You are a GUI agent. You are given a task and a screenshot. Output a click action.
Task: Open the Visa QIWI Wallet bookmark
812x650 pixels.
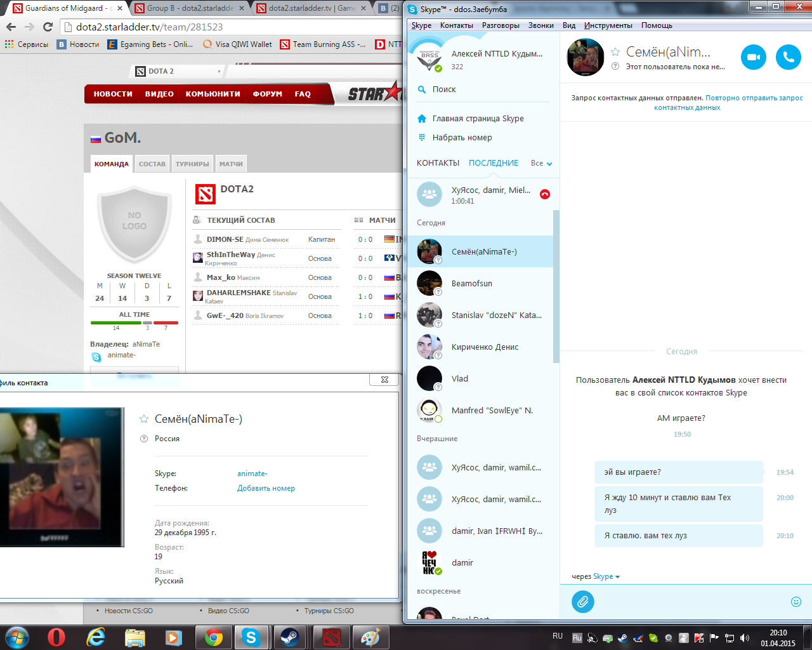pyautogui.click(x=237, y=44)
